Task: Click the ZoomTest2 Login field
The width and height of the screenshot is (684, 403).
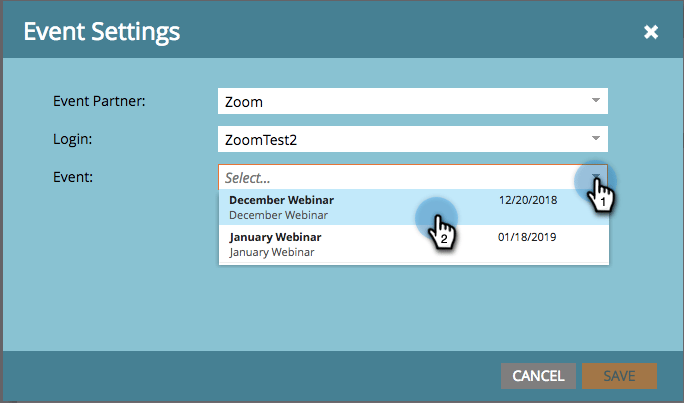Action: pos(413,139)
